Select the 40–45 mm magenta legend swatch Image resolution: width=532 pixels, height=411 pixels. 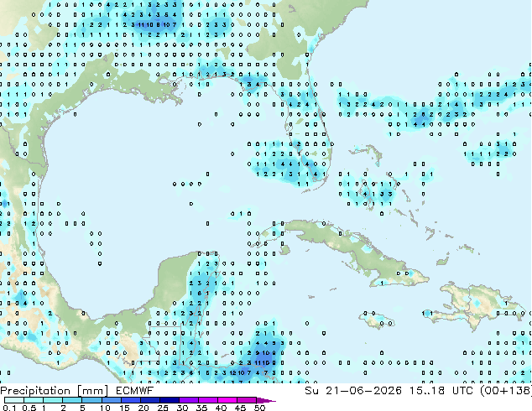227,400
